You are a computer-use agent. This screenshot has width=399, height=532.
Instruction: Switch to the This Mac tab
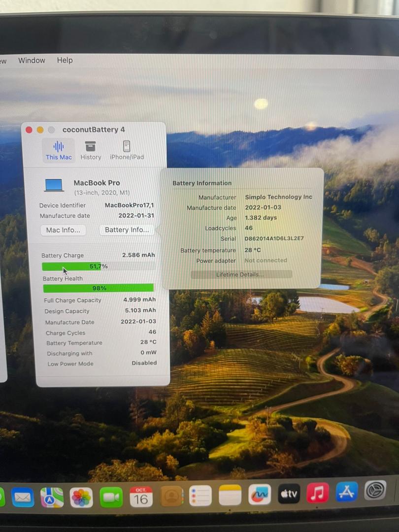click(x=59, y=150)
